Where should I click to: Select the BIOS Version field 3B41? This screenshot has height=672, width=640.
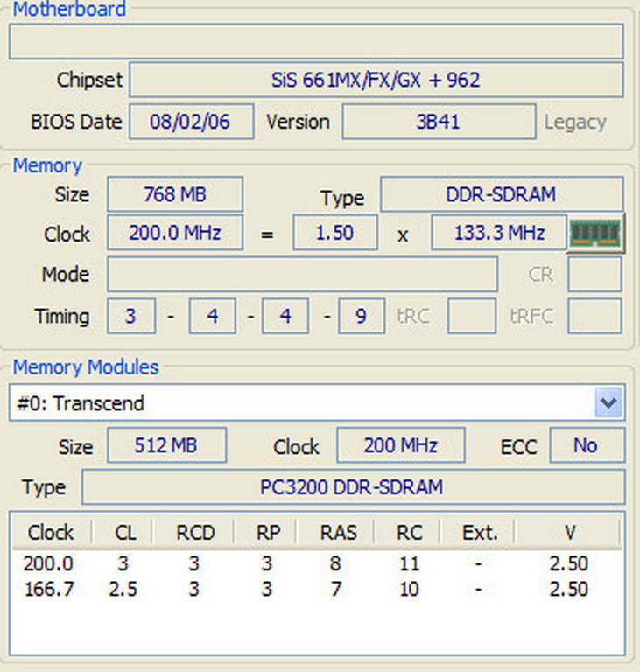438,122
